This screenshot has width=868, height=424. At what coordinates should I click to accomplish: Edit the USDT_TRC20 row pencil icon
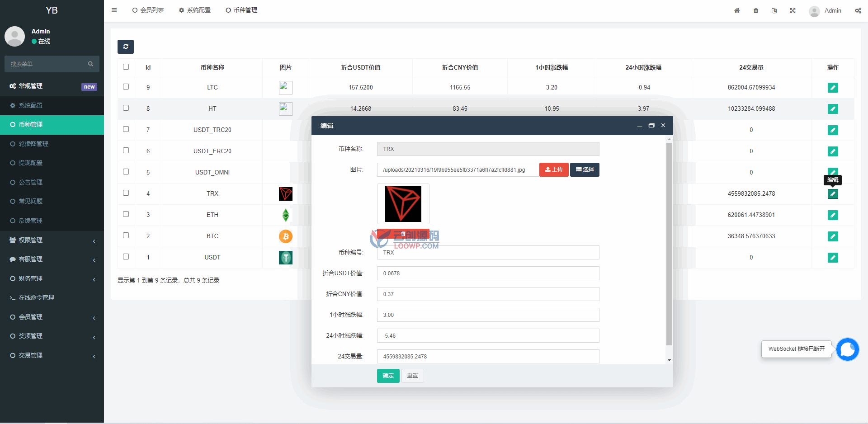coord(833,130)
